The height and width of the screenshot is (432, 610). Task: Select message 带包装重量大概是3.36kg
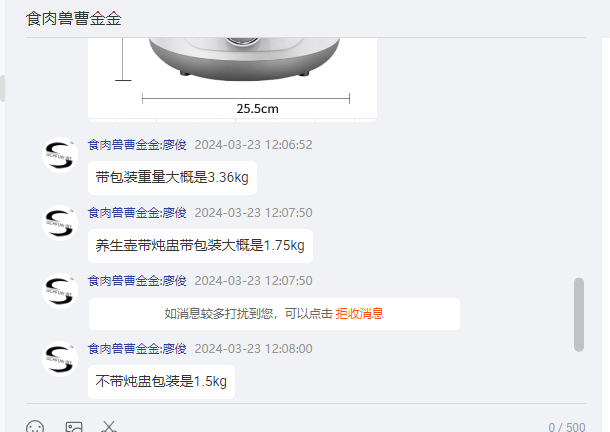[172, 178]
